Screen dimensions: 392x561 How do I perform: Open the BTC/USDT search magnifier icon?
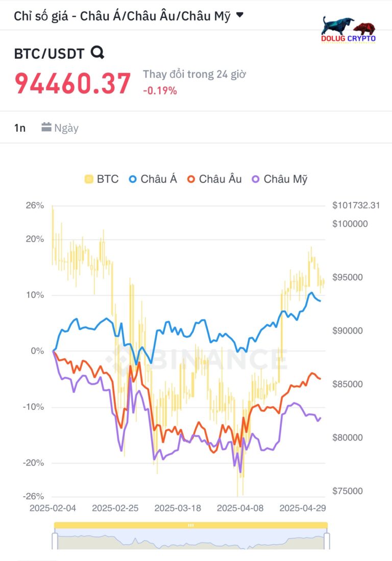point(97,53)
